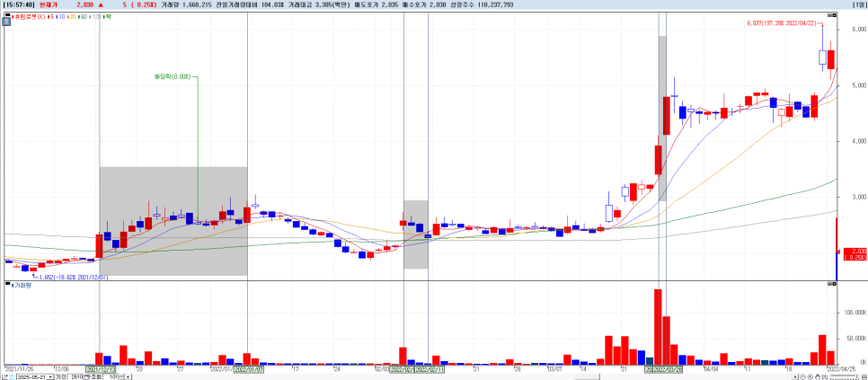Click the red 2,030 current price tag on axis

tap(855, 254)
